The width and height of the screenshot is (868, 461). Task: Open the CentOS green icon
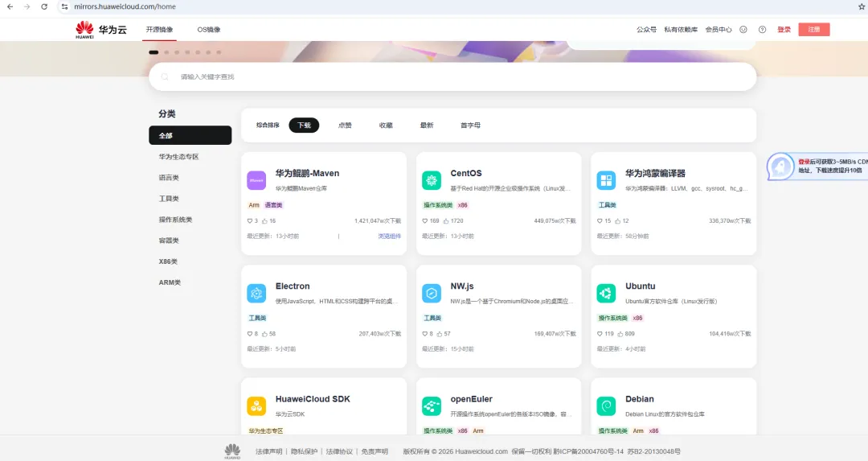pos(432,181)
